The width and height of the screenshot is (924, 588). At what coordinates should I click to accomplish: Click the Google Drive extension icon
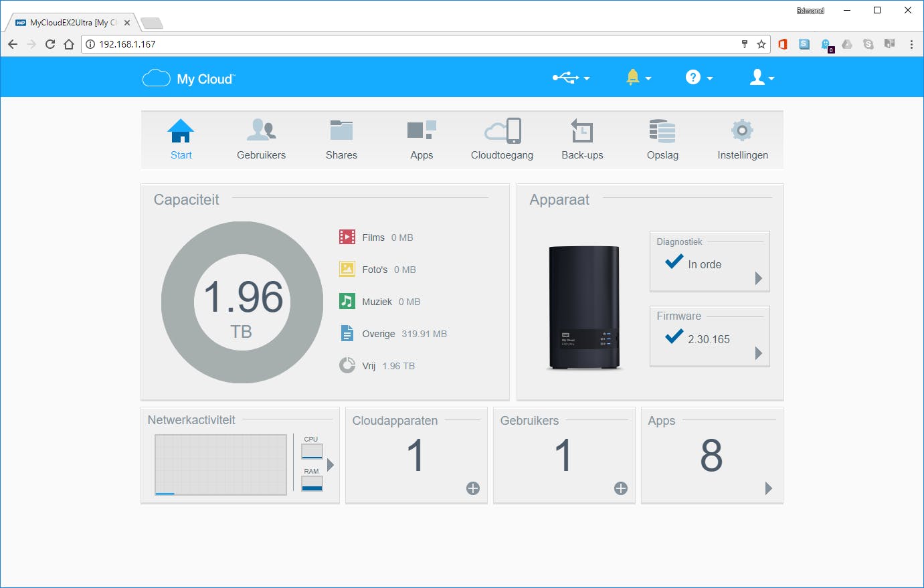pos(847,44)
